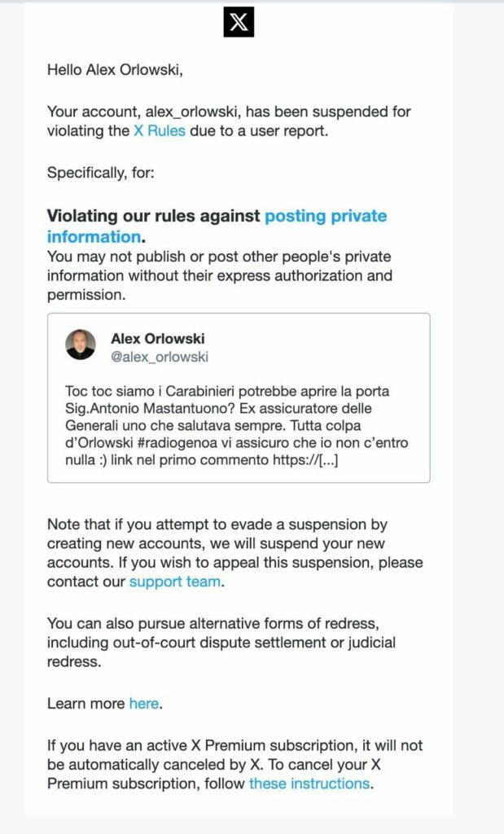Follow the 'here' link after Learn more

pyautogui.click(x=143, y=704)
